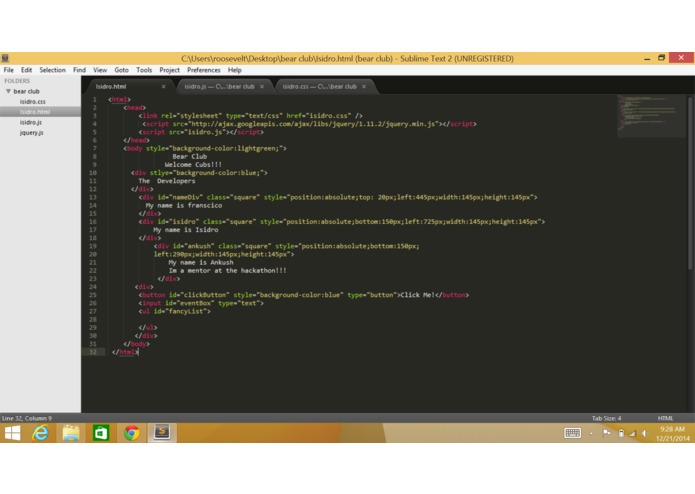The width and height of the screenshot is (695, 494).
Task: Click the code minimap preview
Action: click(x=651, y=116)
